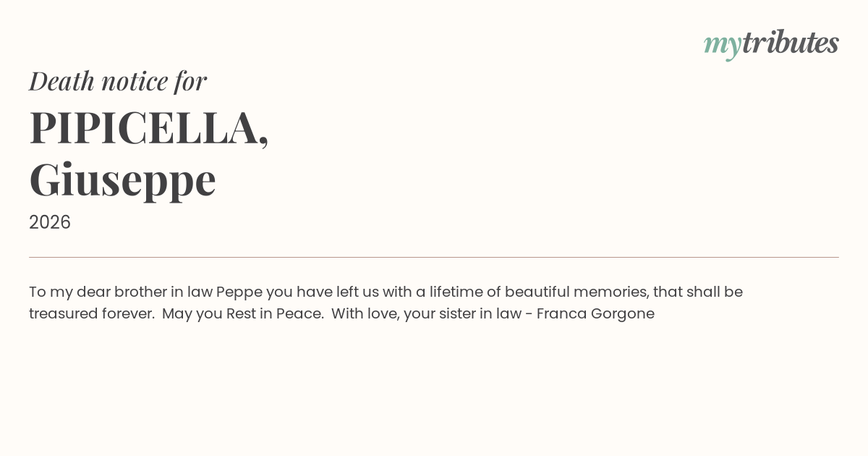
Task: Select the first name Giuseppe
Action: 122,180
